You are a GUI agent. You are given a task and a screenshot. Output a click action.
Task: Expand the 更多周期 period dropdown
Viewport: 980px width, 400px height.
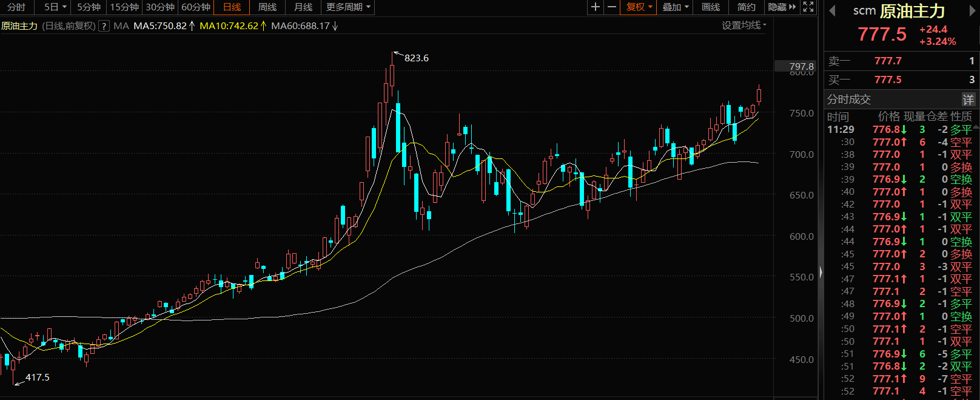tap(348, 7)
